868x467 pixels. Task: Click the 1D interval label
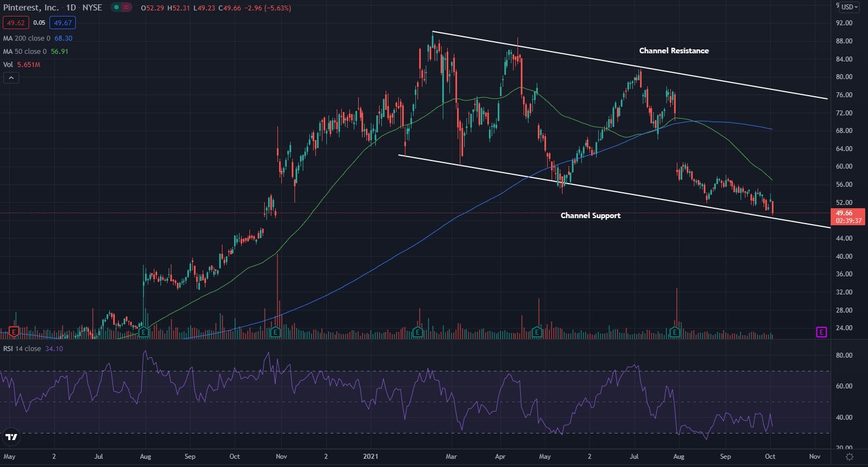point(71,8)
